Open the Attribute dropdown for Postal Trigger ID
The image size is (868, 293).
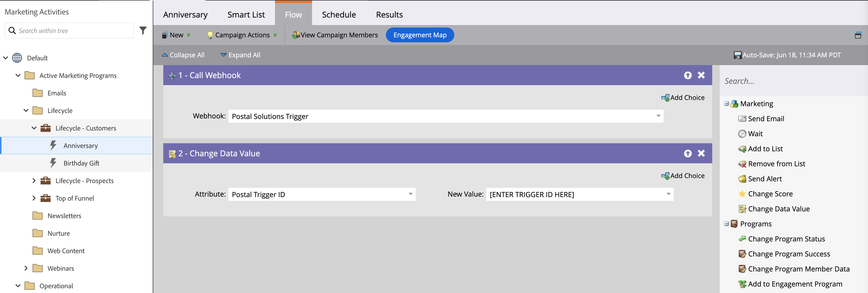coord(410,194)
